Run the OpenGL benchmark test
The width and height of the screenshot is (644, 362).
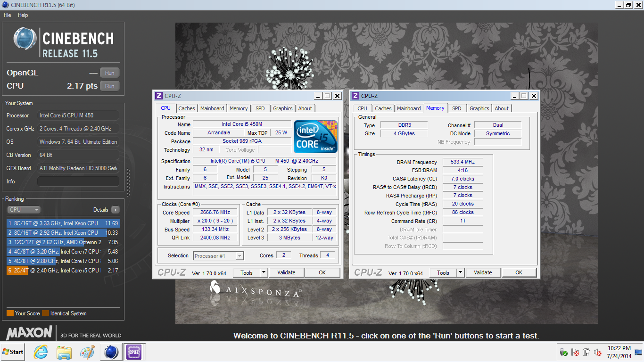click(110, 73)
